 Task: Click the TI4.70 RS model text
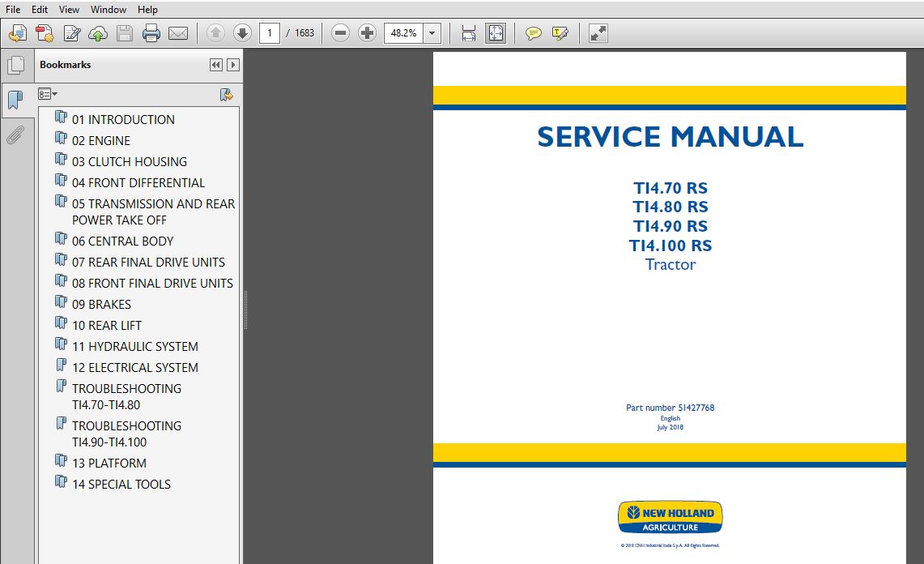pyautogui.click(x=670, y=188)
